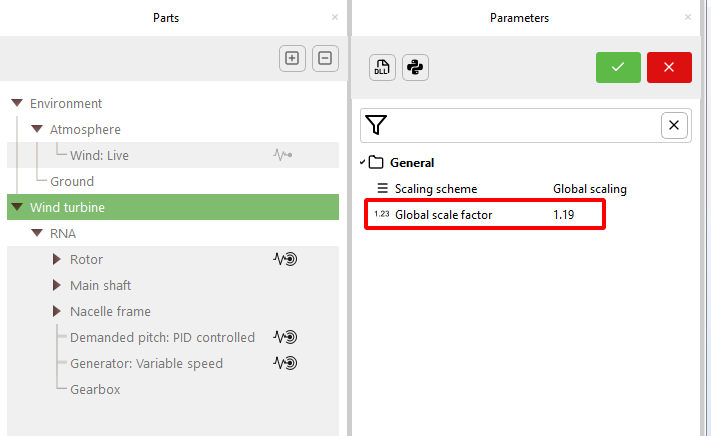Screen dimensions: 711x436
Task: Open the Scaling scheme dropdown value
Action: (x=590, y=188)
